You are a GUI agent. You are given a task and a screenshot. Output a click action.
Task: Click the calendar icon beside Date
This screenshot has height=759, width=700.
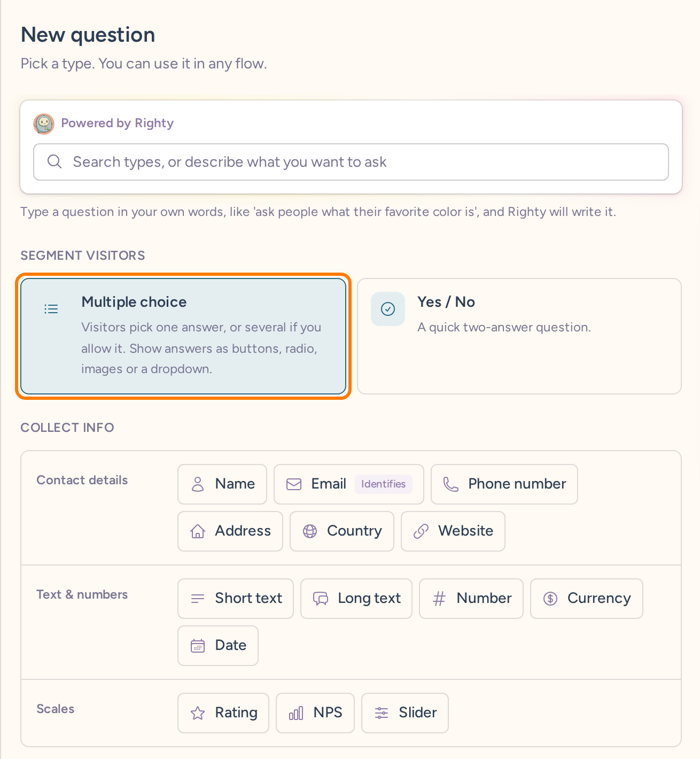pos(198,646)
